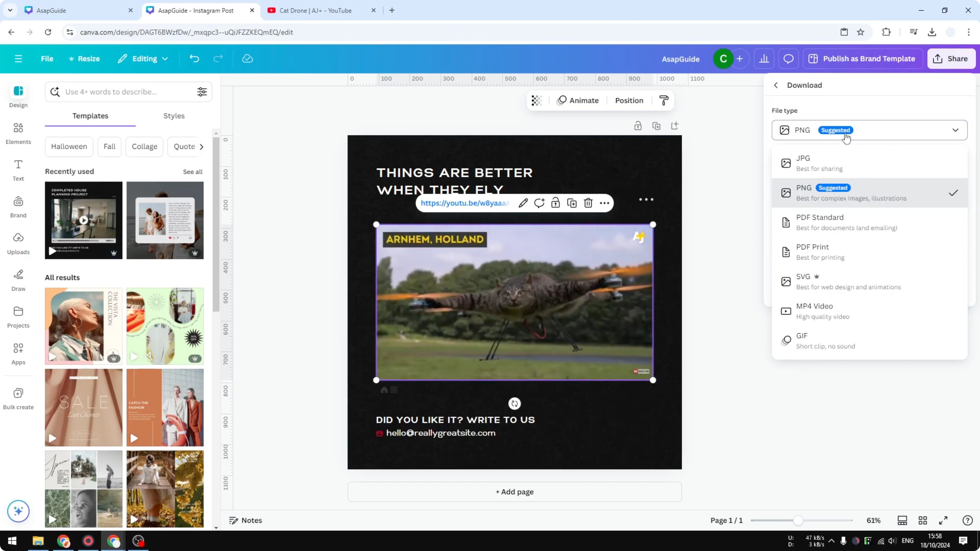Viewport: 980px width, 551px height.
Task: Select the Draw tool in sidebar
Action: (x=18, y=280)
